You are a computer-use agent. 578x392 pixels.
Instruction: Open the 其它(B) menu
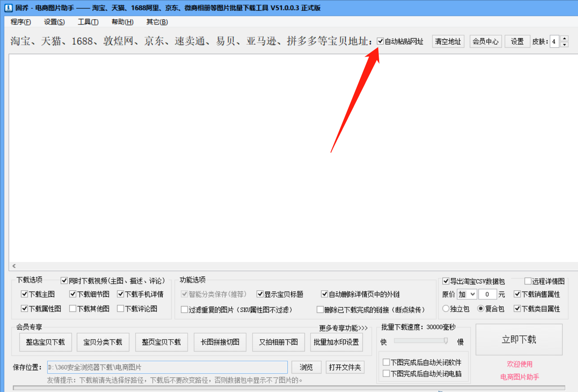(156, 22)
